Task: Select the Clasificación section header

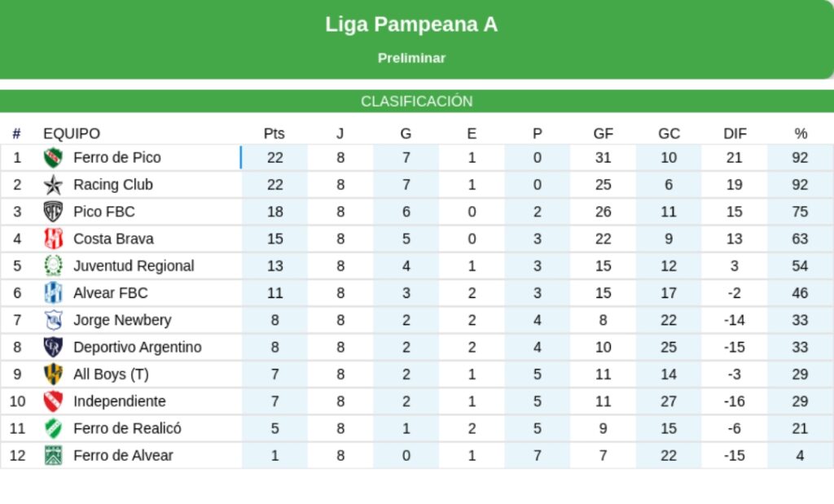Action: [417, 102]
